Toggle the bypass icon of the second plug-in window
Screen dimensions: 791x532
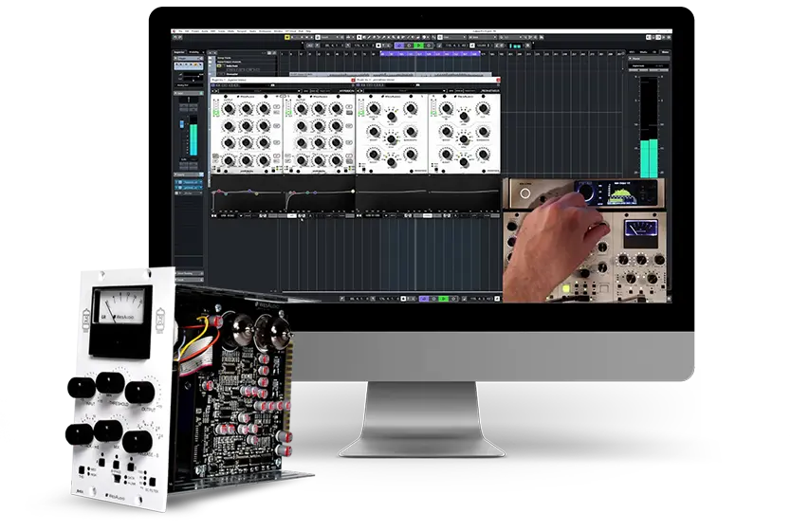[358, 85]
